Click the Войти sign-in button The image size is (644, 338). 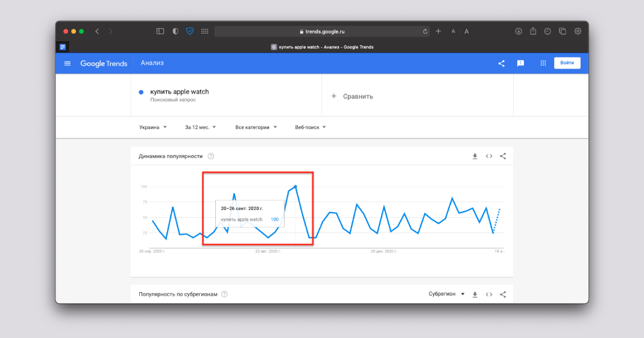[x=567, y=63]
